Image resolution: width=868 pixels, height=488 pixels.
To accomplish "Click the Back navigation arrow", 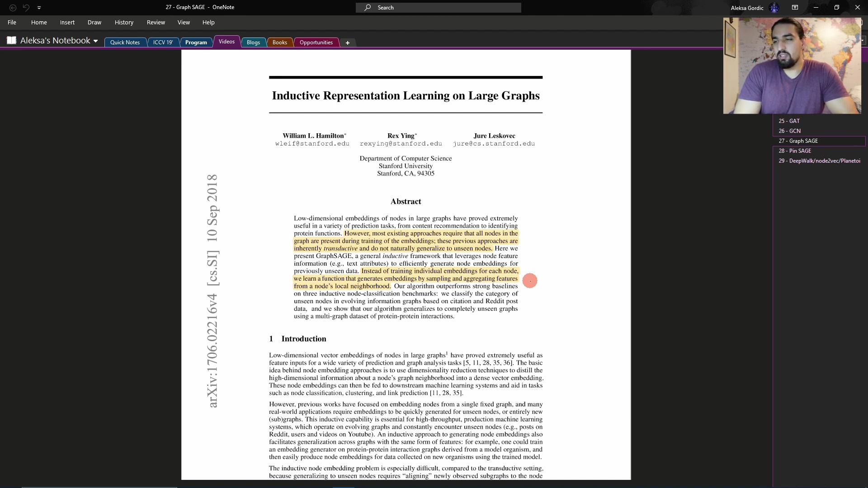I will pyautogui.click(x=13, y=8).
